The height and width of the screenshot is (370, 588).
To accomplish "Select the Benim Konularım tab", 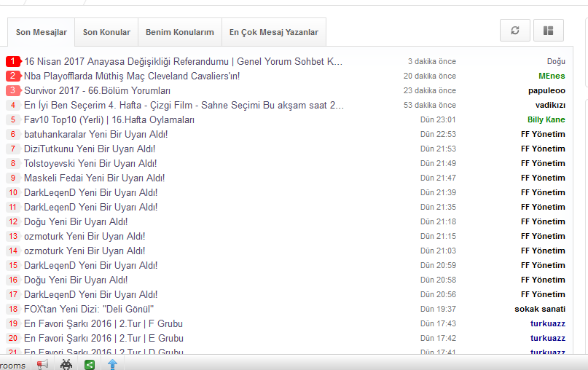I will pos(179,33).
